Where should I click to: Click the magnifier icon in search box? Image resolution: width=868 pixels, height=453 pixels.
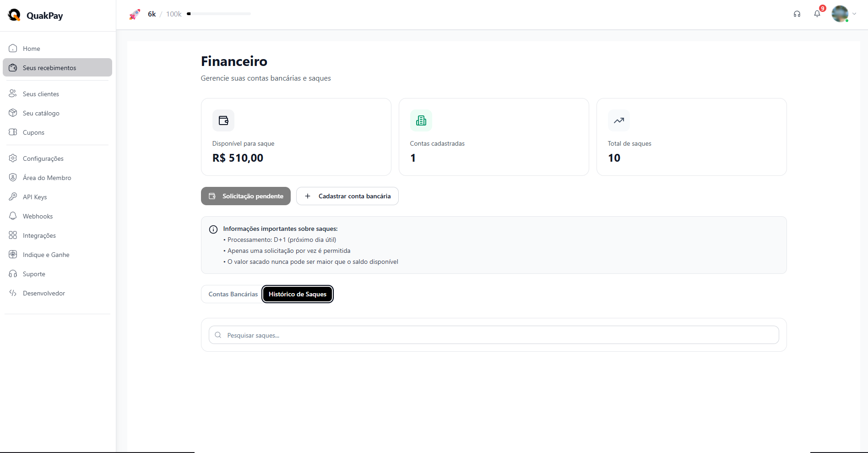218,335
